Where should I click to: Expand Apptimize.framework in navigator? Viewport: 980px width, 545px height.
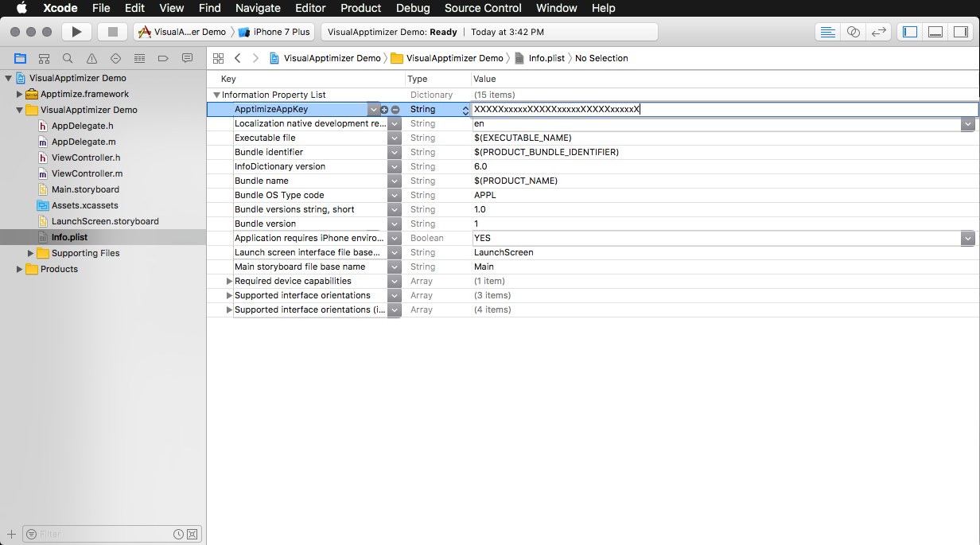click(20, 94)
